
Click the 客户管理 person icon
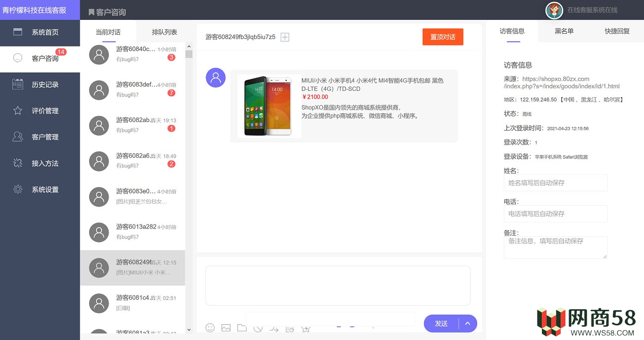click(18, 137)
